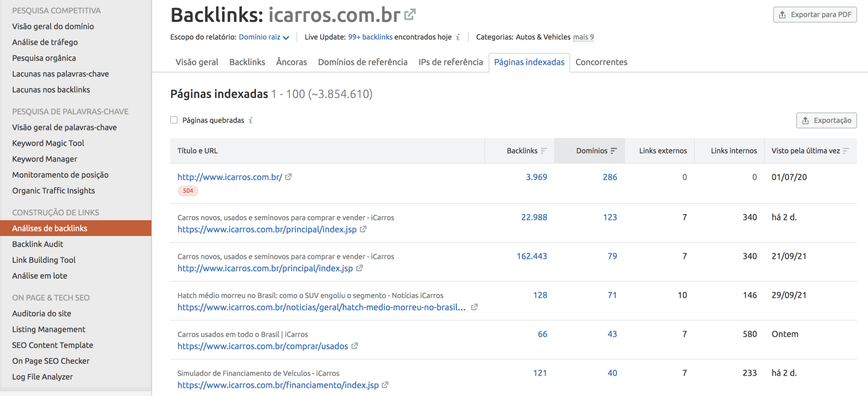Click the 286 domains count link

(x=609, y=177)
